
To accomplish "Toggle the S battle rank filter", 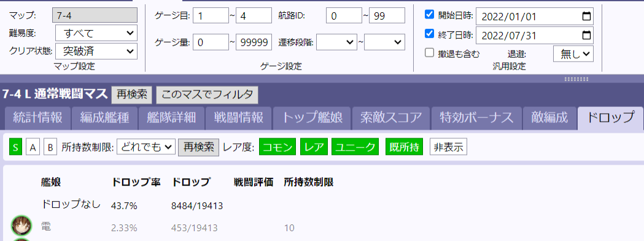I will click(15, 147).
